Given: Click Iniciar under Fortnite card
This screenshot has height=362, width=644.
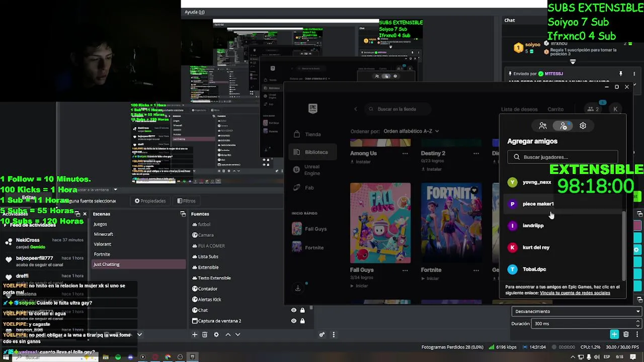Looking at the screenshot, I should (x=429, y=279).
